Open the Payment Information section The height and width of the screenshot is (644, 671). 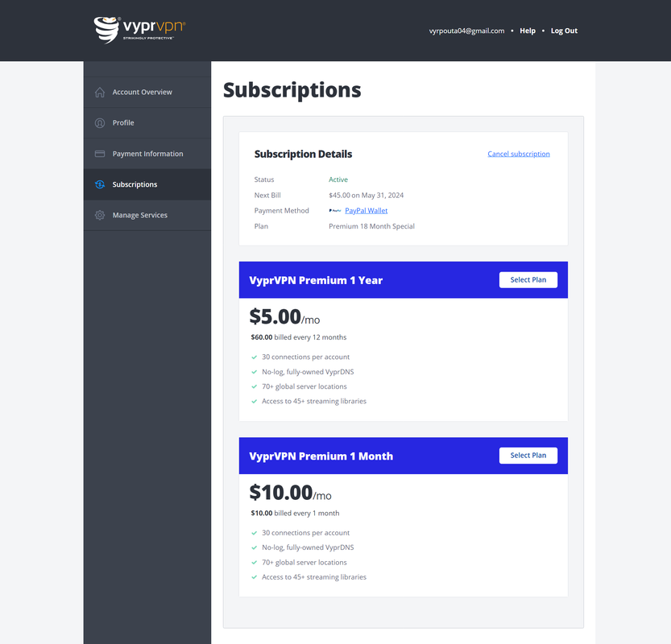[x=147, y=154]
